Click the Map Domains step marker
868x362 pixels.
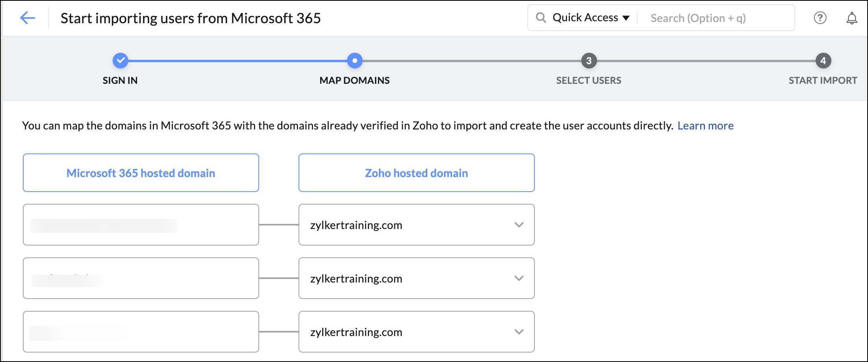(355, 61)
